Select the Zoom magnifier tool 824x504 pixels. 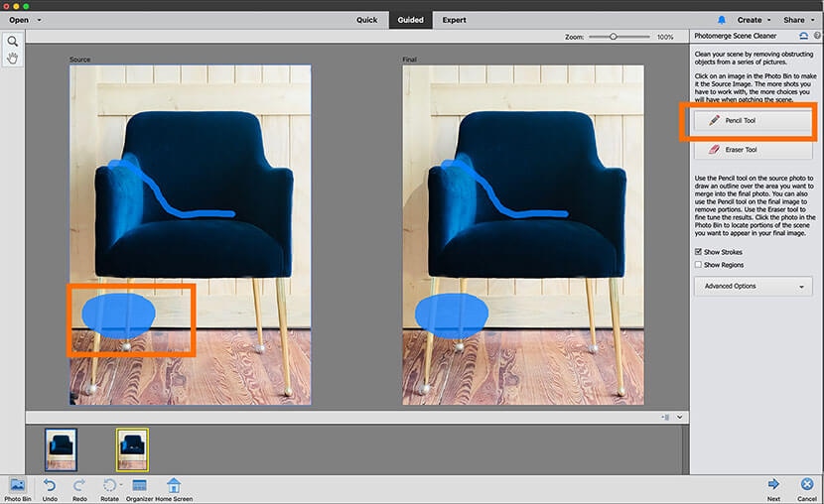(x=13, y=42)
